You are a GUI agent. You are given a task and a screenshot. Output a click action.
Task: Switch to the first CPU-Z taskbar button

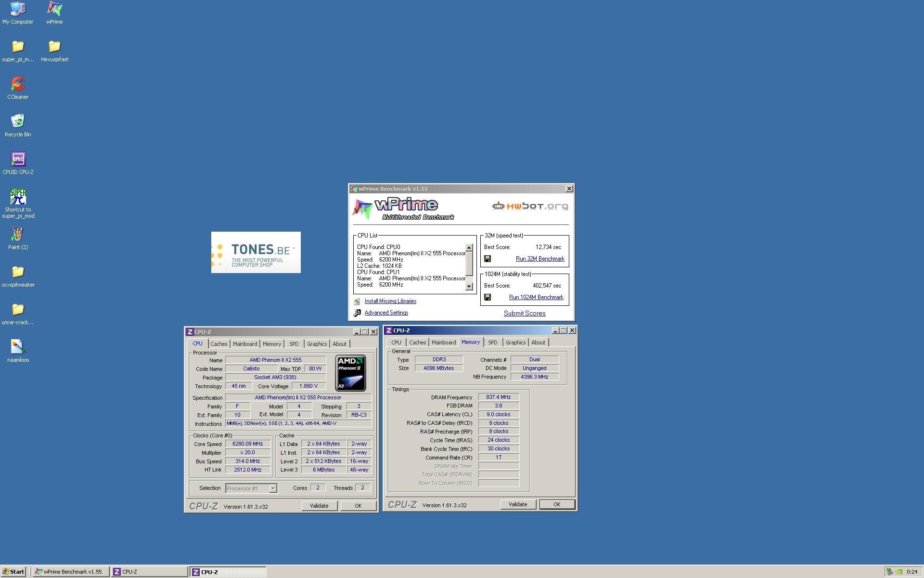click(149, 572)
